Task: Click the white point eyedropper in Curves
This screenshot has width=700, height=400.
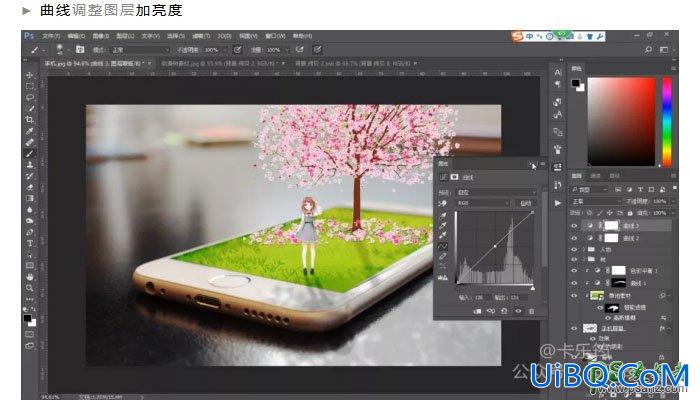Action: click(443, 235)
